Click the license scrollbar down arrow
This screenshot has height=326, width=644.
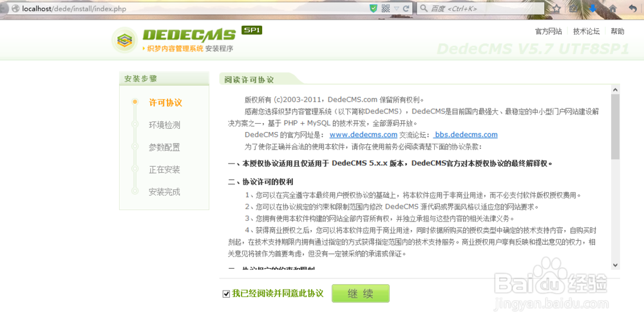tap(615, 265)
